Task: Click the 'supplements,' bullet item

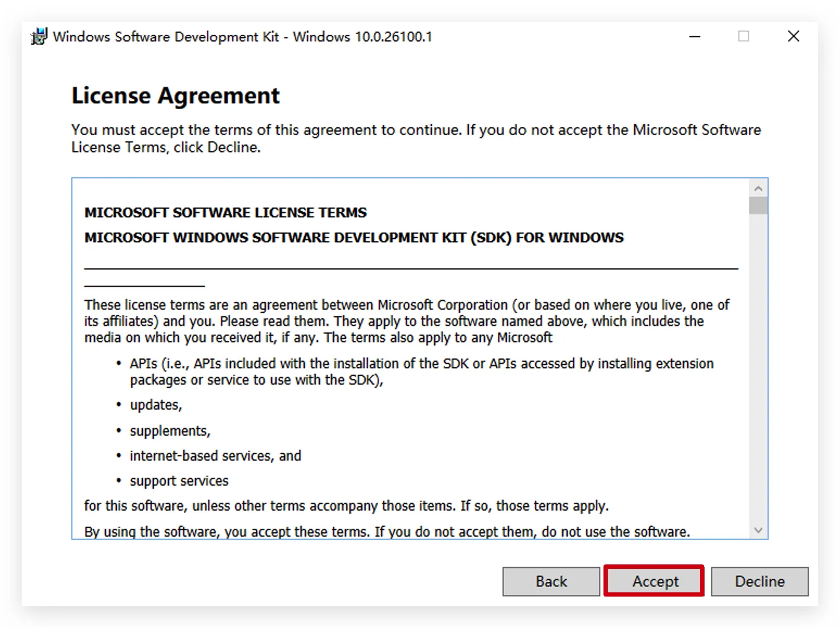Action: click(x=170, y=431)
